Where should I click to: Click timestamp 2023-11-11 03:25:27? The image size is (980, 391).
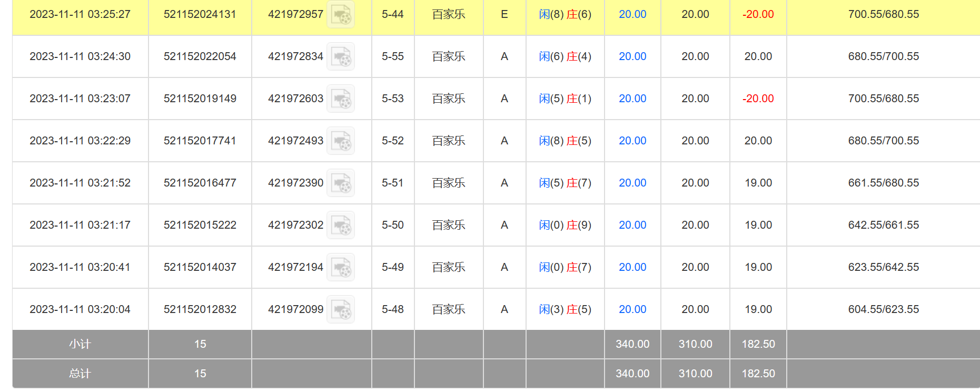click(x=80, y=14)
